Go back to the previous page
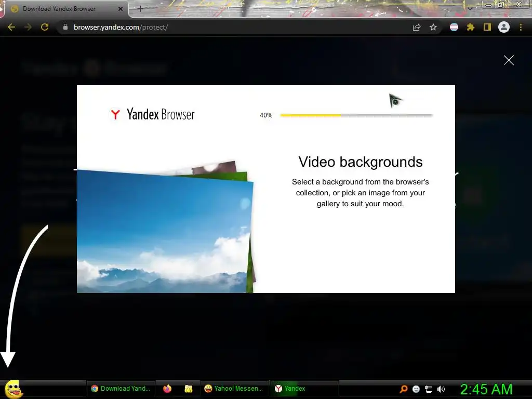 tap(11, 27)
